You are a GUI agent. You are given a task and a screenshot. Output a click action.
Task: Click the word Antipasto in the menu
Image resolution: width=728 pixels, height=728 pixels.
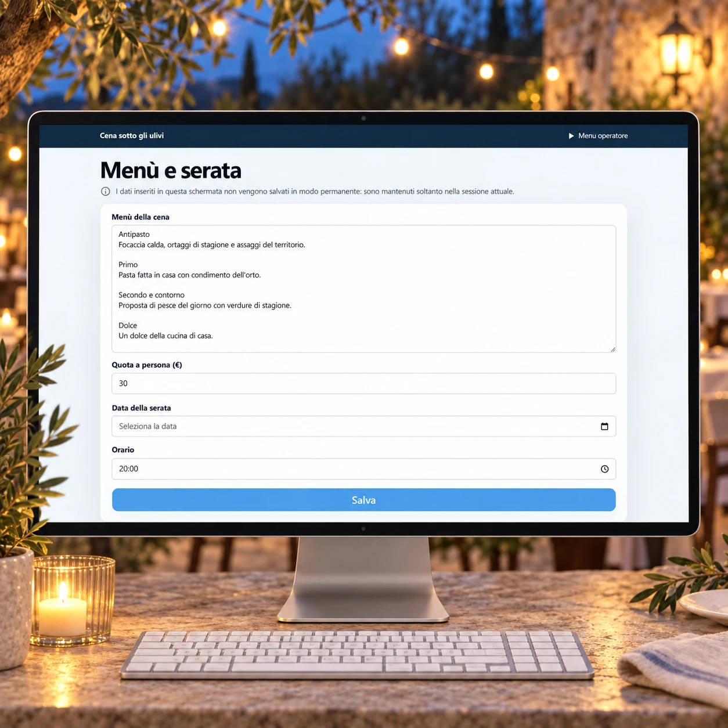tap(134, 235)
